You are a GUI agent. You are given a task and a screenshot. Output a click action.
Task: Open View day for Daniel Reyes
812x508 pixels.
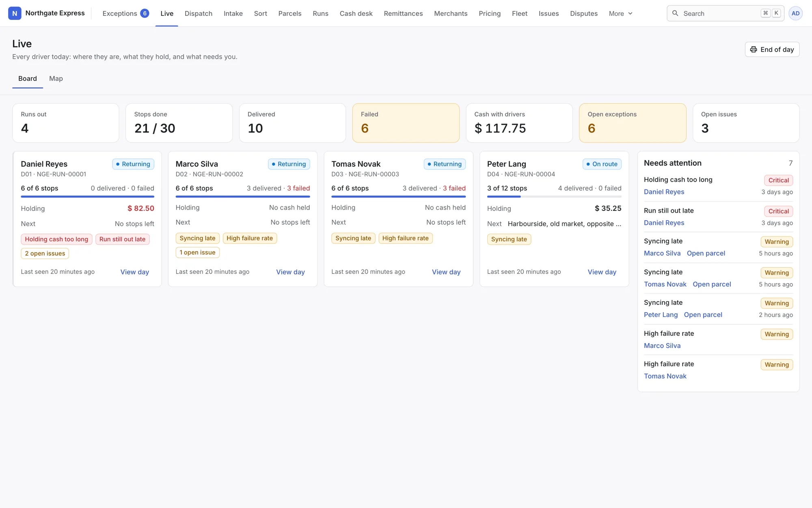[x=135, y=272]
